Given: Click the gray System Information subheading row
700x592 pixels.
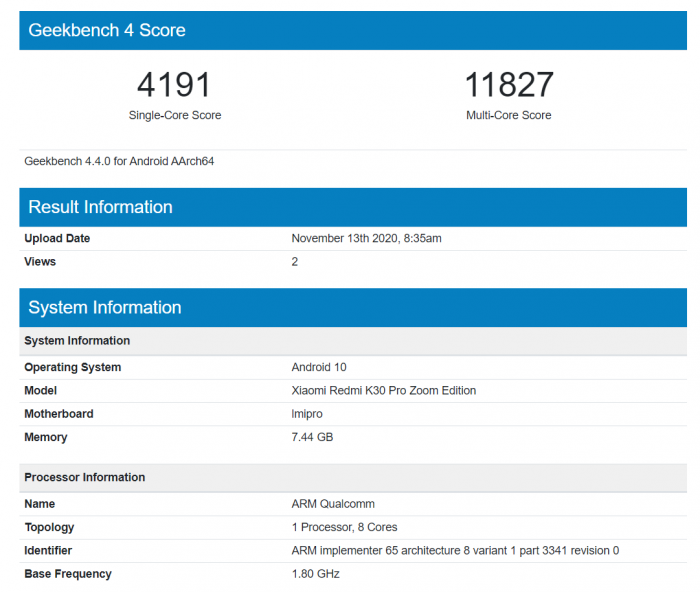Looking at the screenshot, I should point(77,341).
